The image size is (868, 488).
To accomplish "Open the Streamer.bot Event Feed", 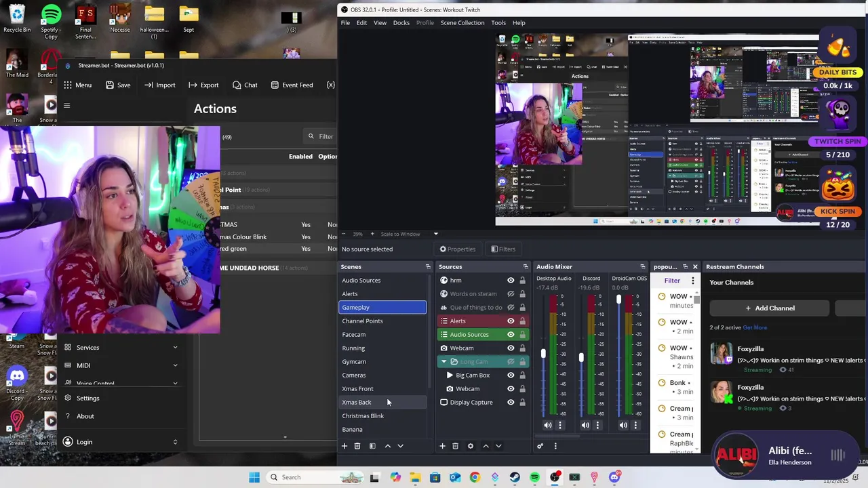I will coord(292,85).
